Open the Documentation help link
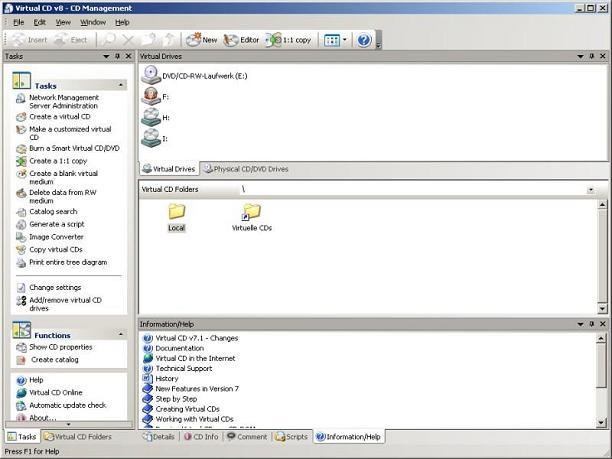The width and height of the screenshot is (612, 459). [180, 348]
